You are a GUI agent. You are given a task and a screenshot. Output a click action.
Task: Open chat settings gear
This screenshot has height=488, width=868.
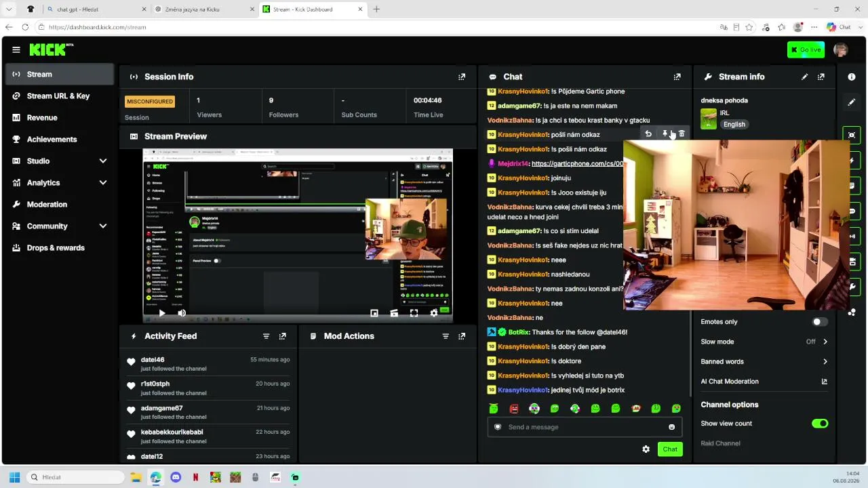pyautogui.click(x=646, y=449)
